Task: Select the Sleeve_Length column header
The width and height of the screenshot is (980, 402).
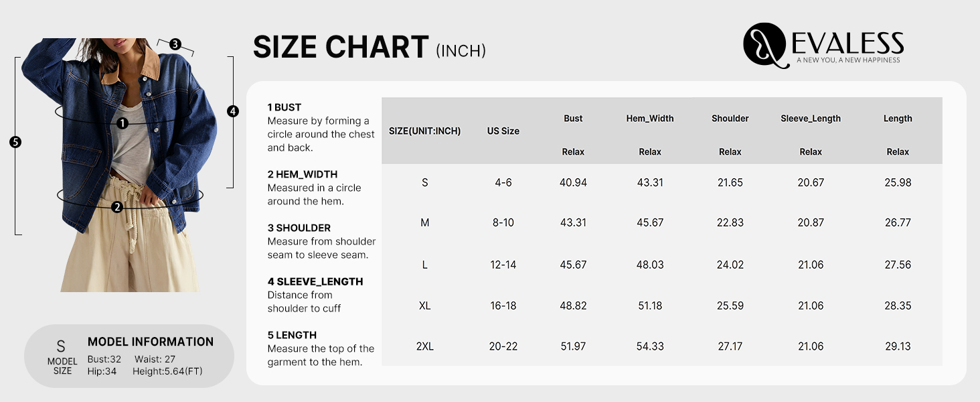Action: [x=811, y=119]
